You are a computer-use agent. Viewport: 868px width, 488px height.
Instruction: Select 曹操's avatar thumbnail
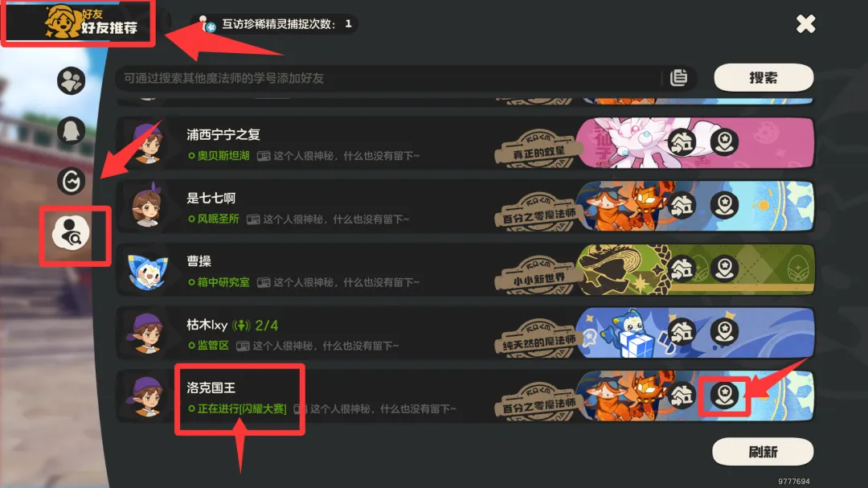[147, 271]
